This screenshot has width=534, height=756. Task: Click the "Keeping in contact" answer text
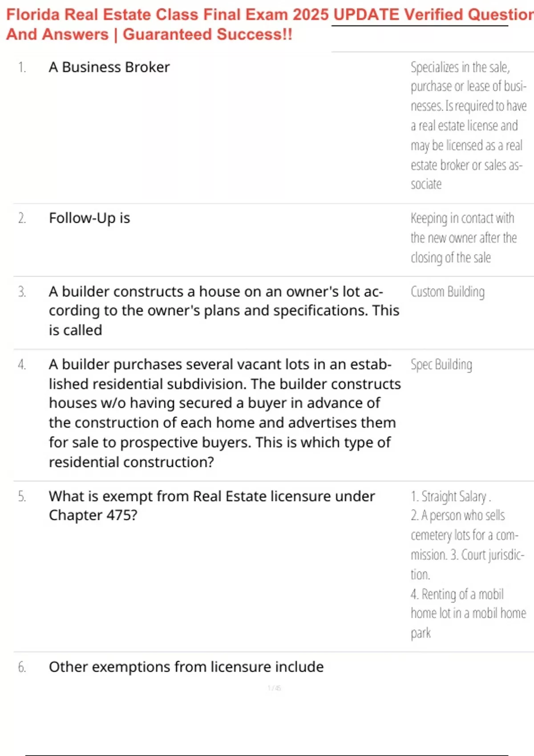click(463, 237)
